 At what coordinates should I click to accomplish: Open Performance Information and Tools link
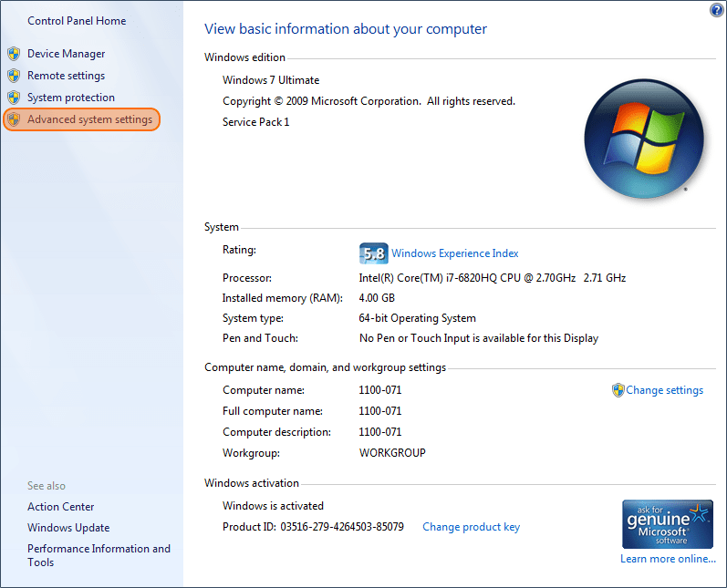pos(99,555)
